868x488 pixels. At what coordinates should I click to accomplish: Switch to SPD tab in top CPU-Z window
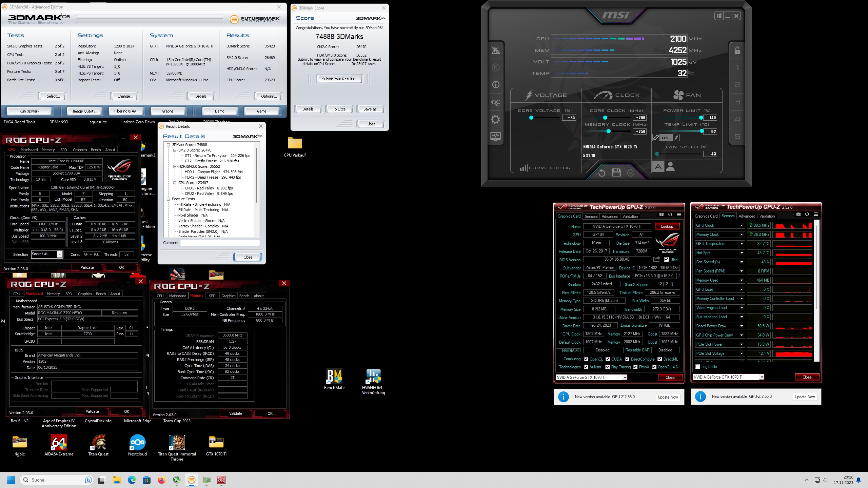[64, 150]
